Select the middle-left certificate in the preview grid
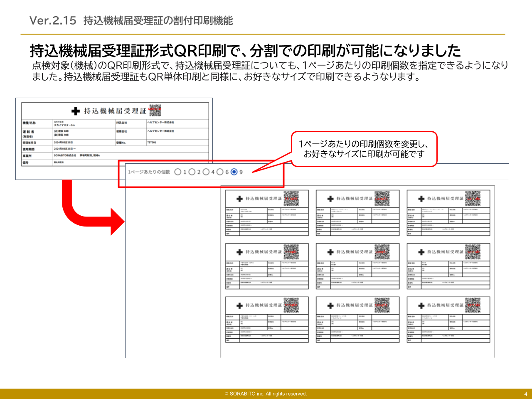The image size is (532, 399). click(x=267, y=266)
